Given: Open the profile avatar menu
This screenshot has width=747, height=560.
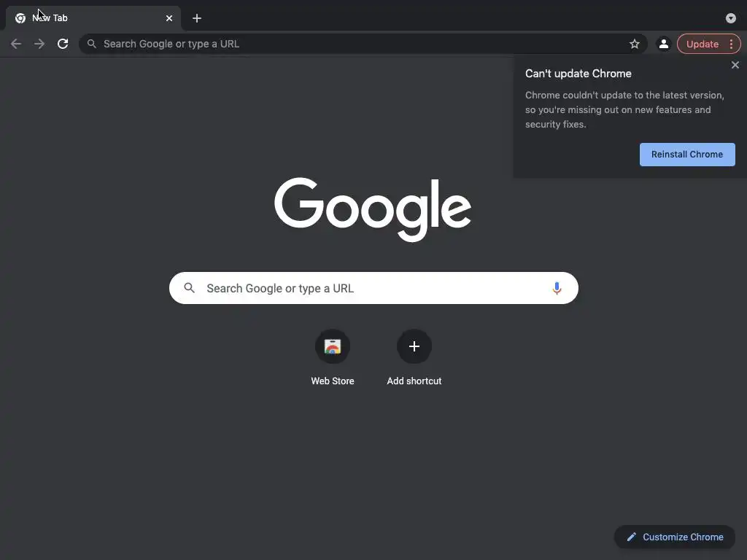Looking at the screenshot, I should click(663, 44).
